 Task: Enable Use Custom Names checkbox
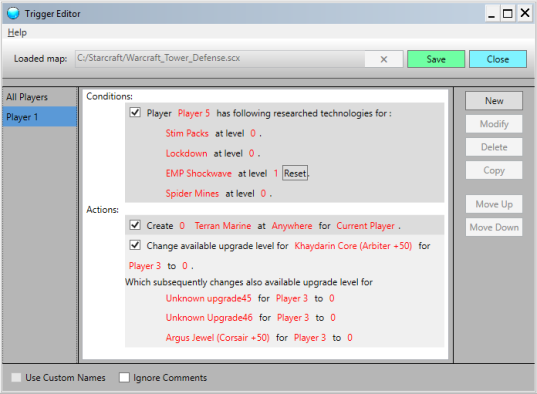(x=16, y=377)
